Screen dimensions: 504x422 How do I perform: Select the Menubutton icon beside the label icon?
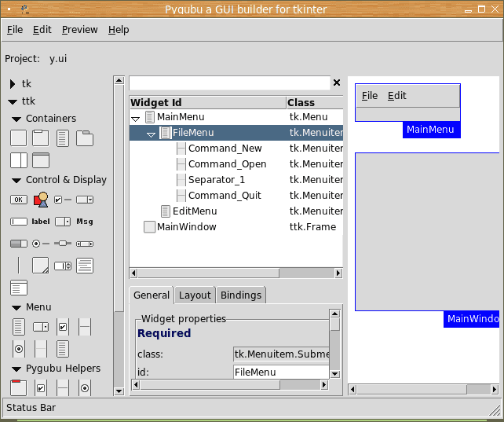pos(63,222)
